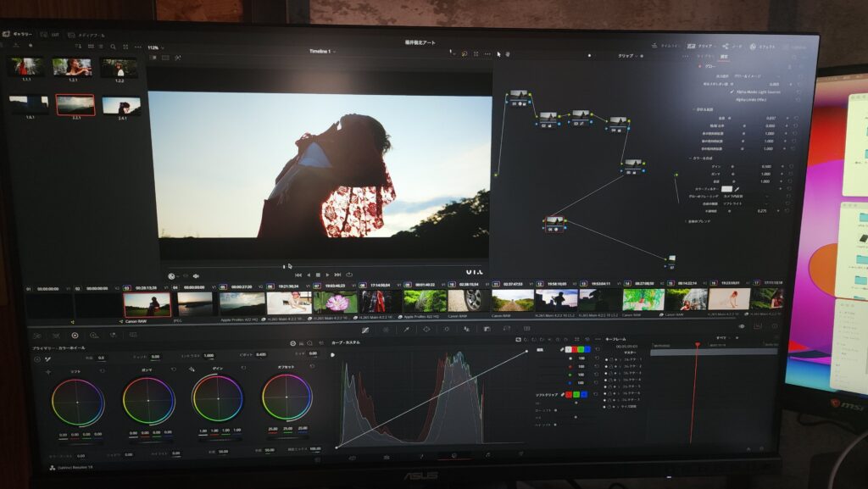
Task: Reset the オフセット color wheel
Action: (312, 367)
